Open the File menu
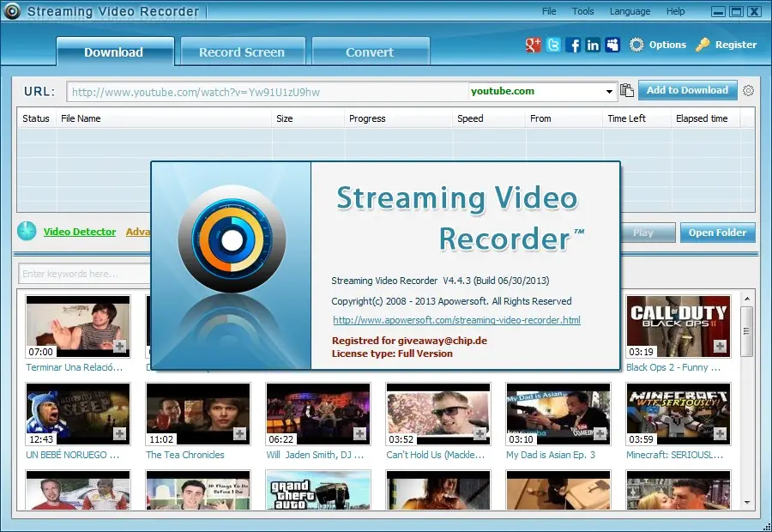This screenshot has height=532, width=772. click(549, 11)
